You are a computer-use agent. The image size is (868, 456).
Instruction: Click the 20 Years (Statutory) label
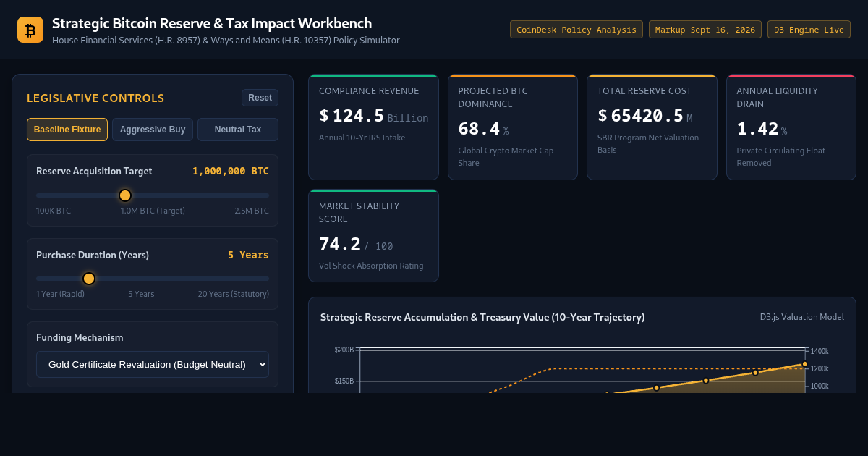pyautogui.click(x=234, y=294)
